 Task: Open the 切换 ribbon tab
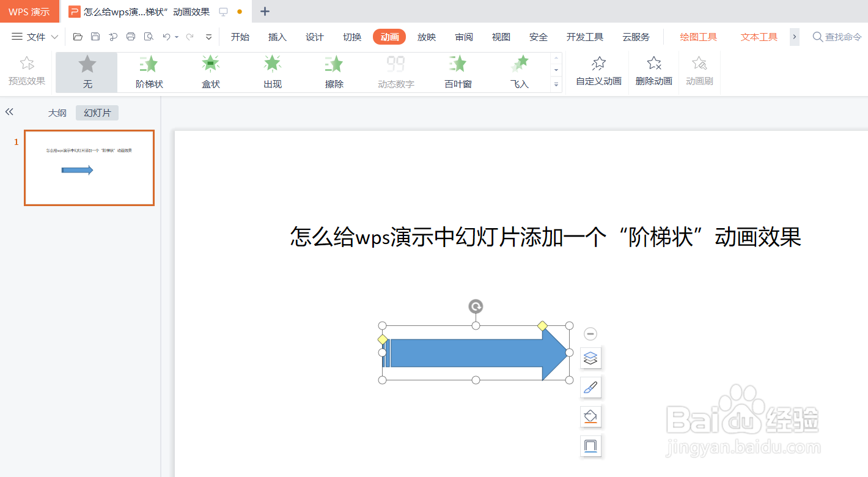pos(352,37)
